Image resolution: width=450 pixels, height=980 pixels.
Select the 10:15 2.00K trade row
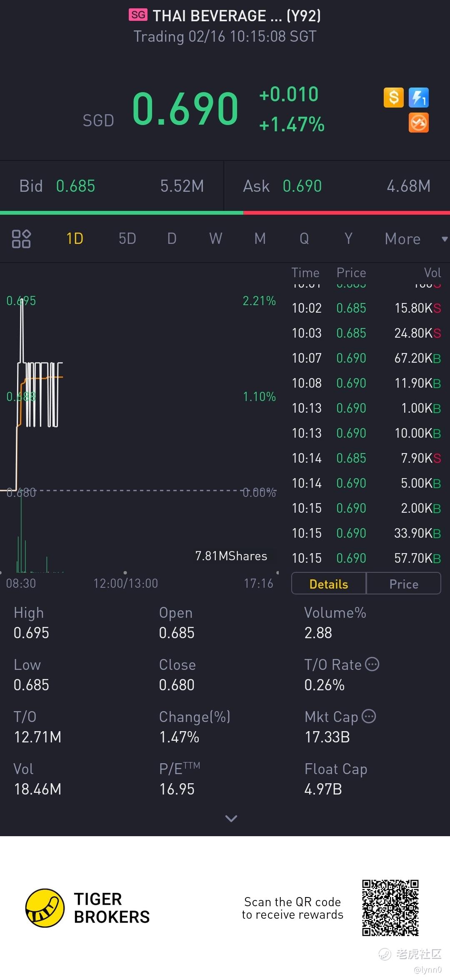pyautogui.click(x=366, y=508)
